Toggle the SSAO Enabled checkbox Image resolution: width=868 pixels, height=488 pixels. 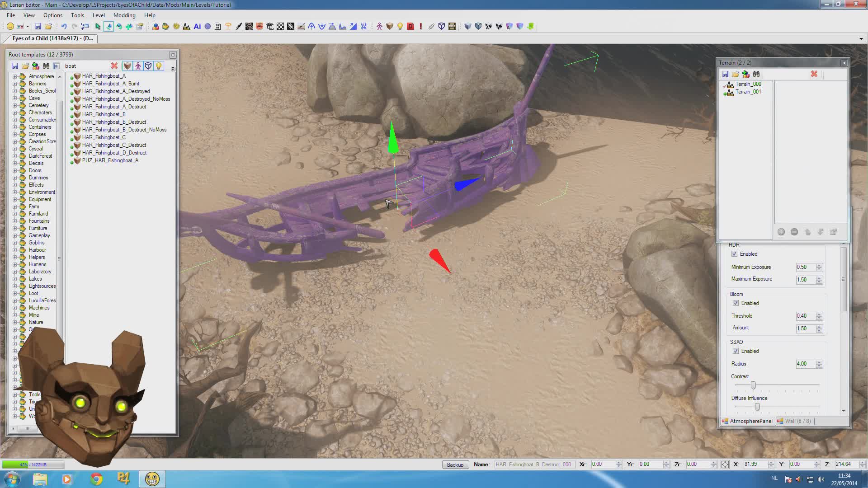736,351
